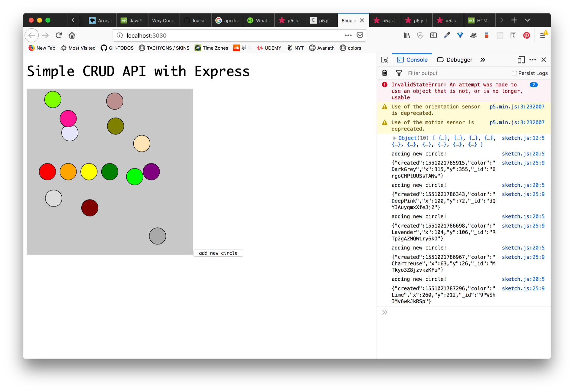Screen dimensions: 574x392
Task: Click the element picker icon in devtools
Action: pyautogui.click(x=384, y=60)
